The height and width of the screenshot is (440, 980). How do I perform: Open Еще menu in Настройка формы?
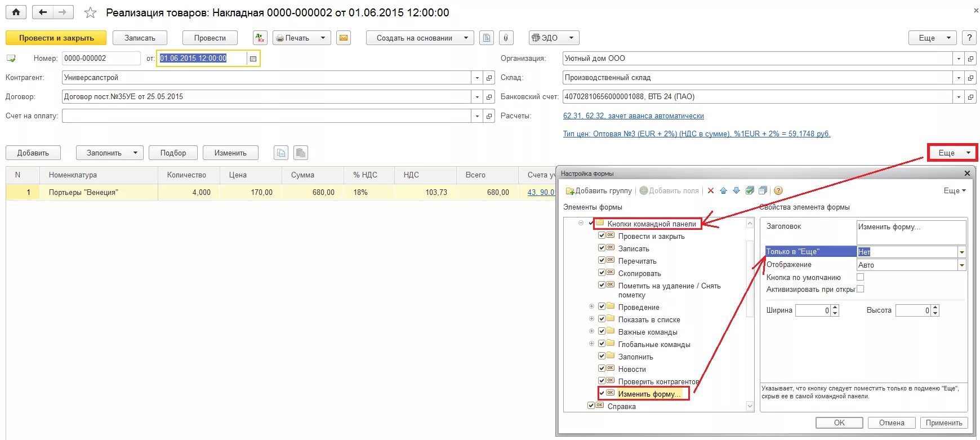955,190
